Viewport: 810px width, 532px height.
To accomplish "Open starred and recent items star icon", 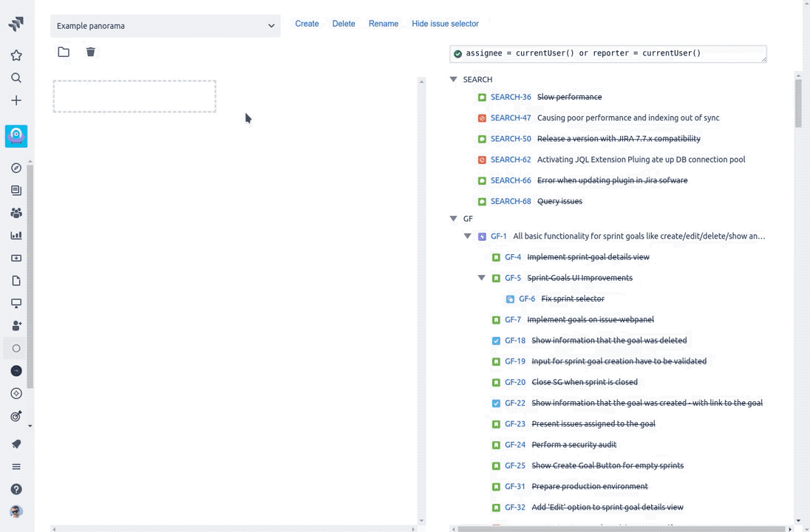I will tap(16, 55).
